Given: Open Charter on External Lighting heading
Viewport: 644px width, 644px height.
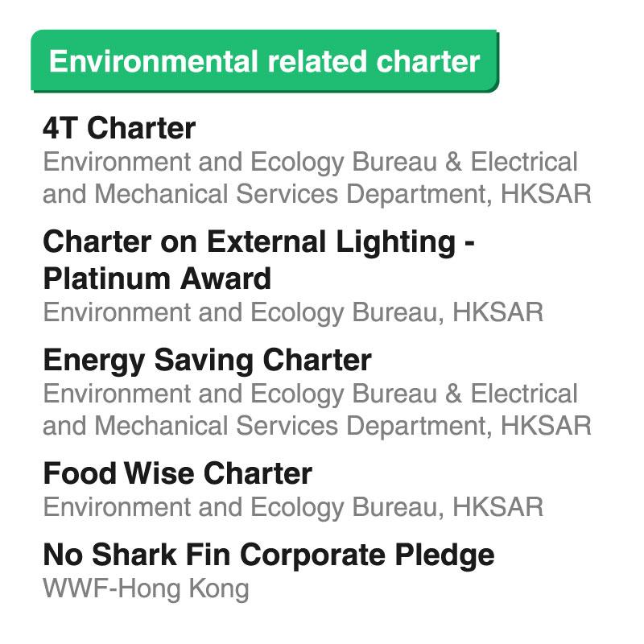Looking at the screenshot, I should (x=258, y=242).
